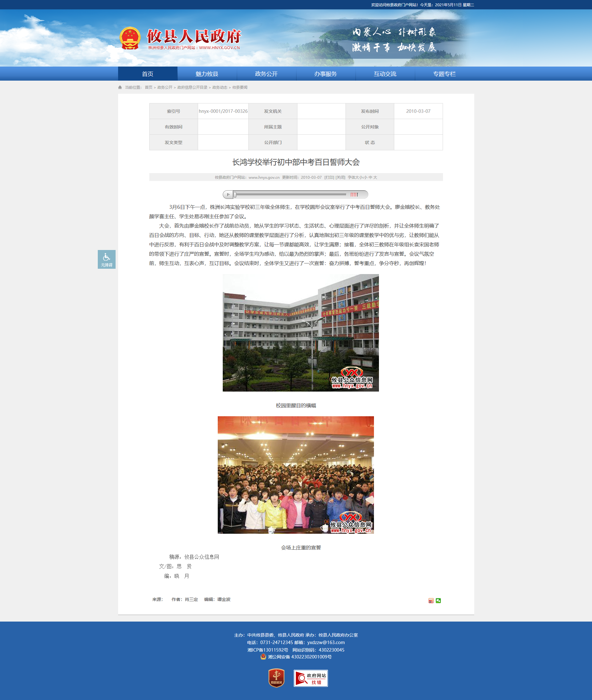Click the audio progress slider track
Viewport: 592px width, 700px height.
click(x=290, y=194)
